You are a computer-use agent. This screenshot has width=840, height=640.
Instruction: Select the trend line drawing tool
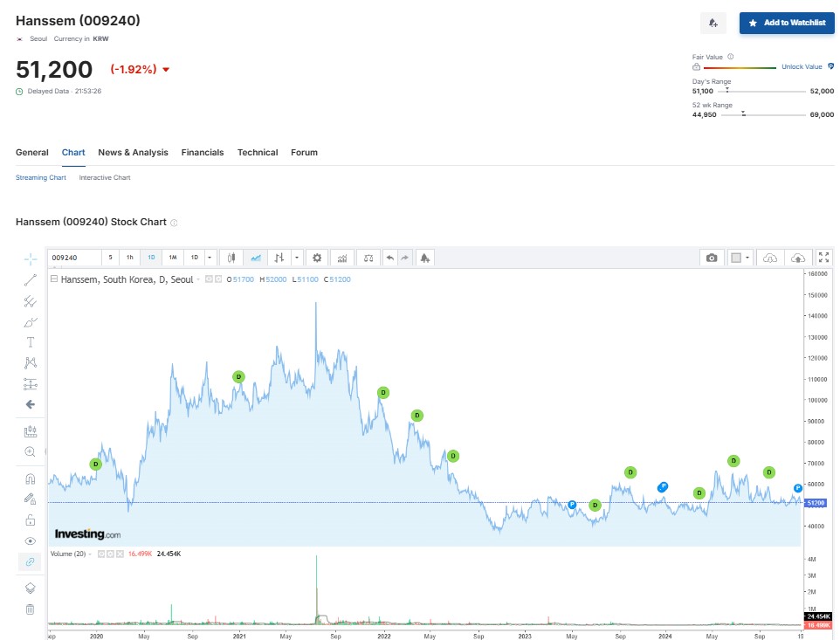pos(31,279)
